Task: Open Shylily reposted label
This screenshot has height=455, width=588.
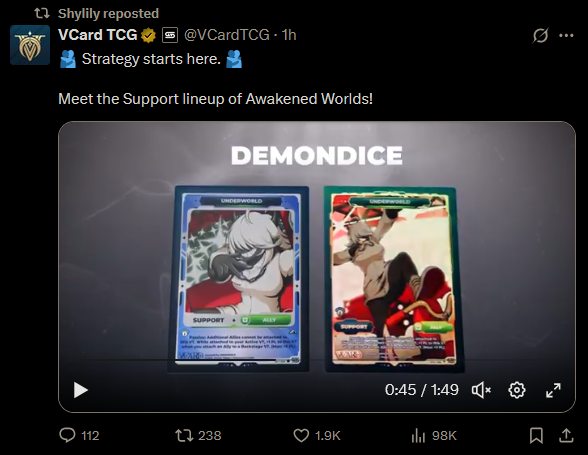Action: pyautogui.click(x=108, y=14)
